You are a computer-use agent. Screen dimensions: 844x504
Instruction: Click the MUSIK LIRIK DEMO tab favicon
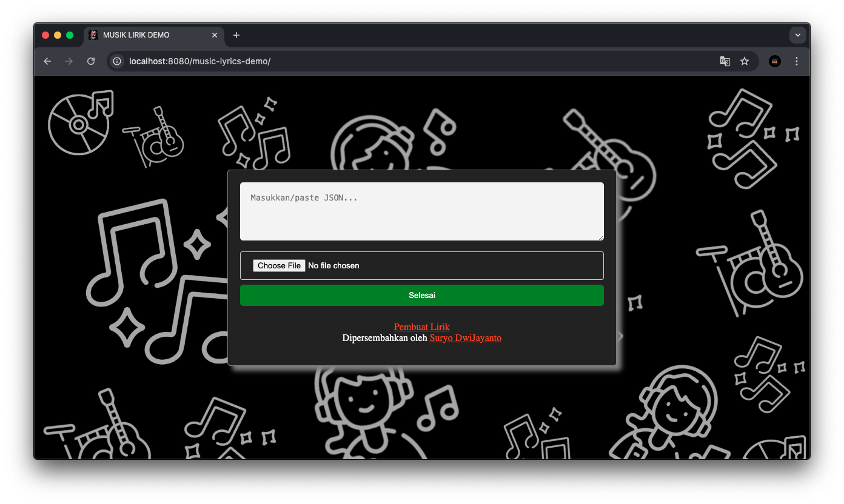coord(93,35)
